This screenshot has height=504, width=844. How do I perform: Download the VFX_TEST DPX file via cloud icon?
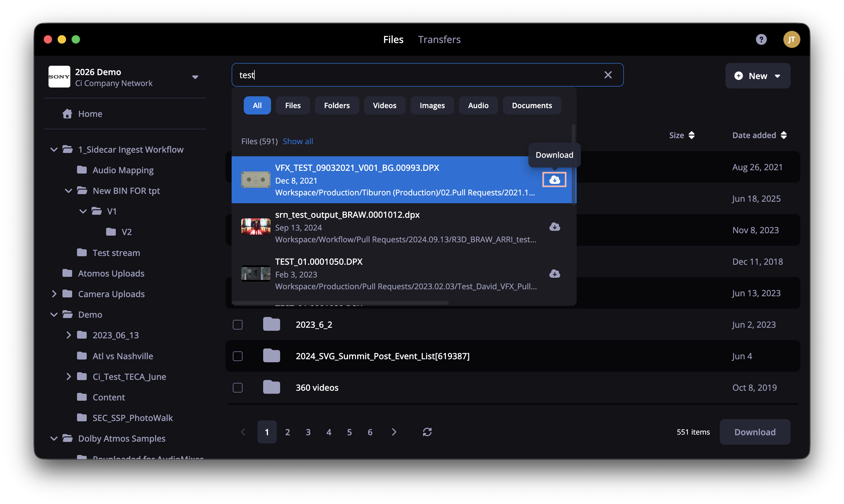click(554, 180)
